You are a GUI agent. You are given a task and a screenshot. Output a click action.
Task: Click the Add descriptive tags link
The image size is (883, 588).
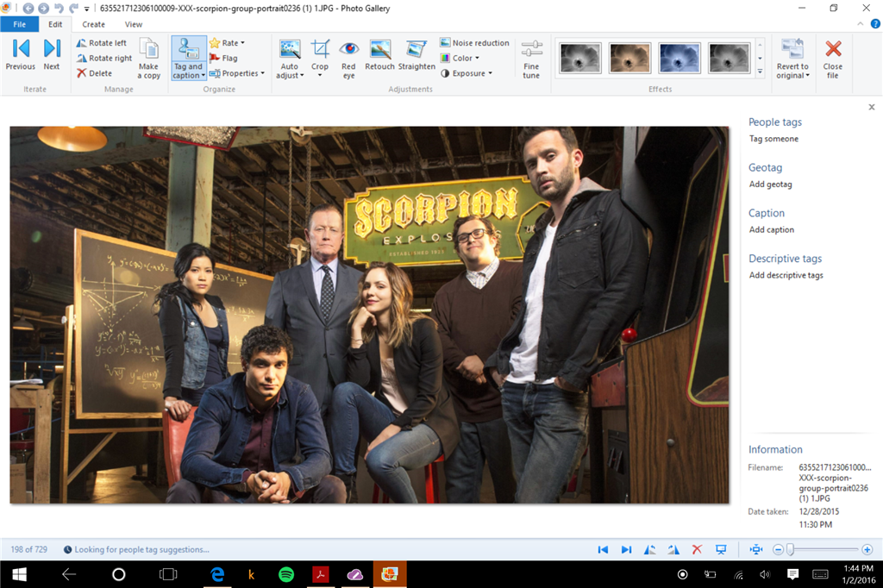786,275
